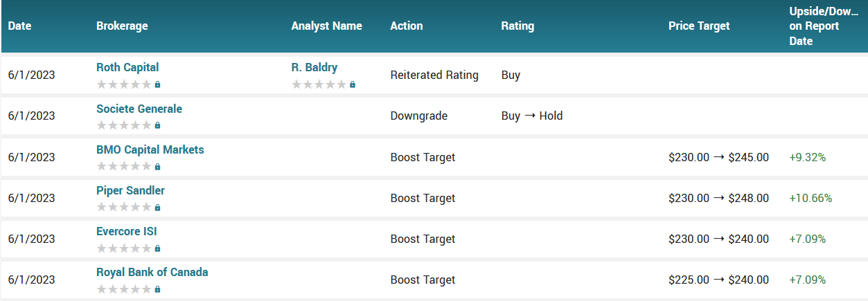
Task: Select 'Buy → Hold' rating cell
Action: pos(532,116)
